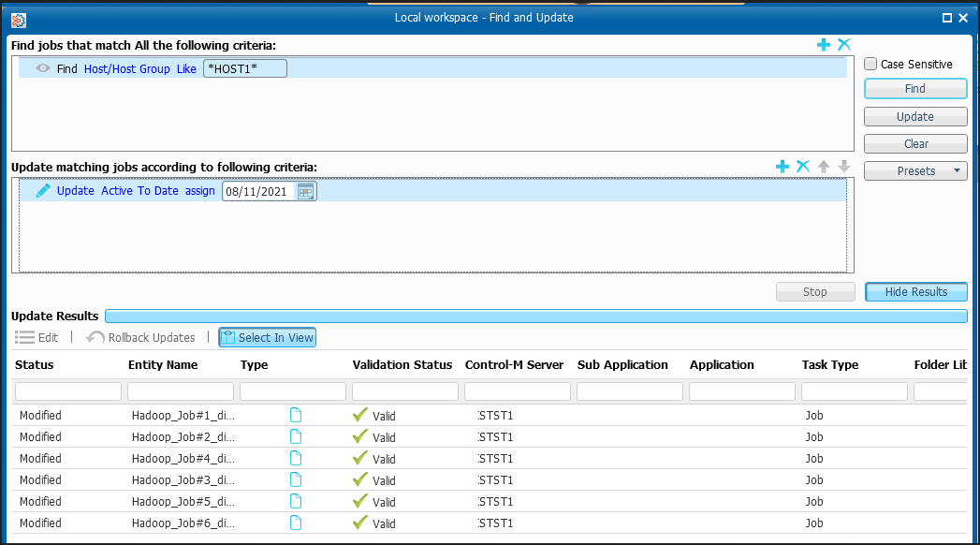This screenshot has width=980, height=545.
Task: Change the Active To Date update field
Action: 139,191
